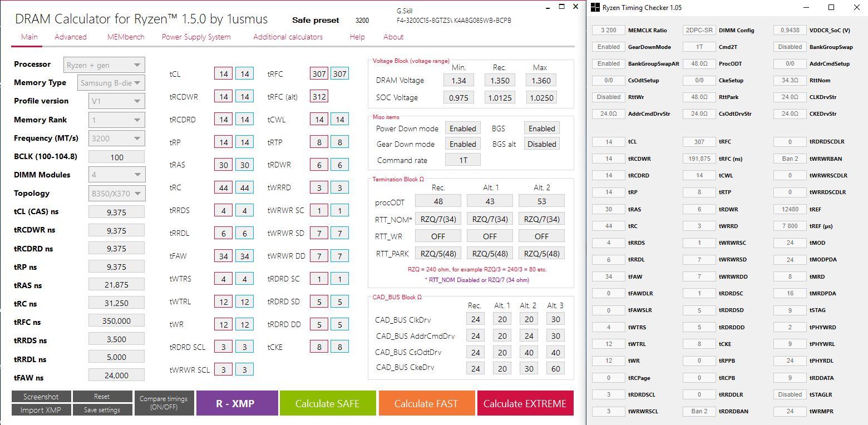
Task: Click the SOC Voltage Max value 1.0250
Action: (x=541, y=97)
